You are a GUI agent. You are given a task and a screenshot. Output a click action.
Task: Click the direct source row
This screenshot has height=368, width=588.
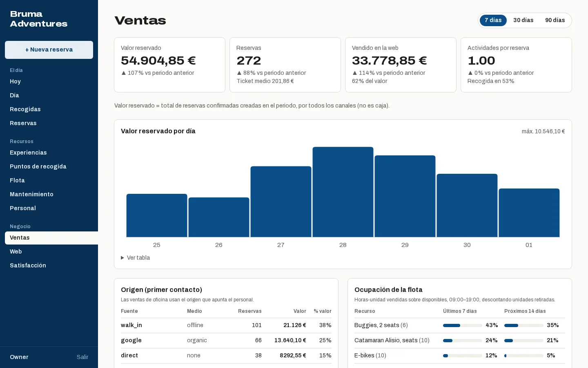click(226, 356)
